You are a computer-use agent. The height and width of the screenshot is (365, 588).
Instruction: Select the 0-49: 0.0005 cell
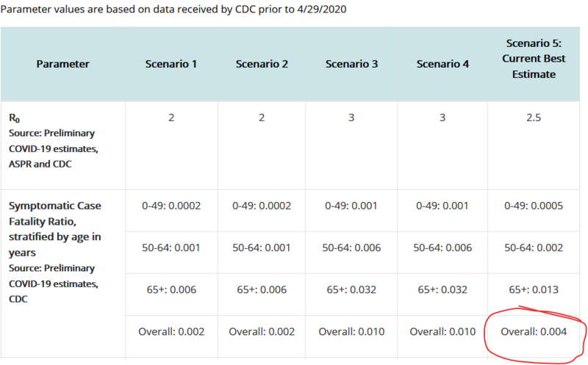tap(534, 206)
